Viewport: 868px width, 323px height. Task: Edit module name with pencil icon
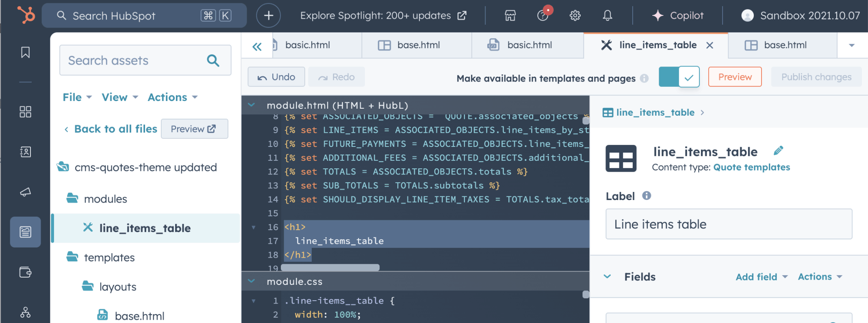[x=778, y=151]
